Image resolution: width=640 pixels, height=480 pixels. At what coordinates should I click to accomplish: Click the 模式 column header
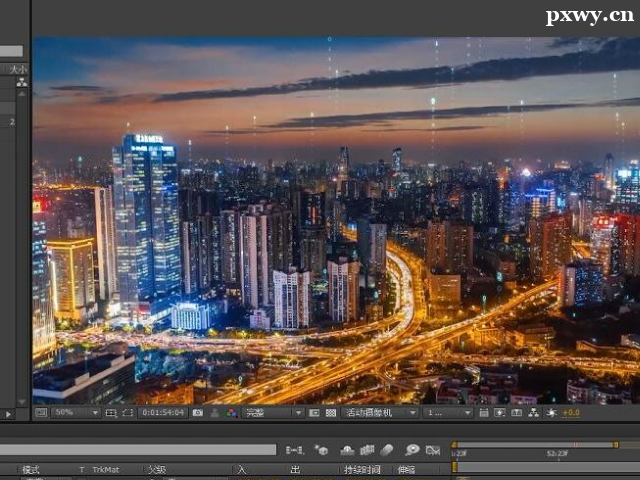tap(31, 469)
